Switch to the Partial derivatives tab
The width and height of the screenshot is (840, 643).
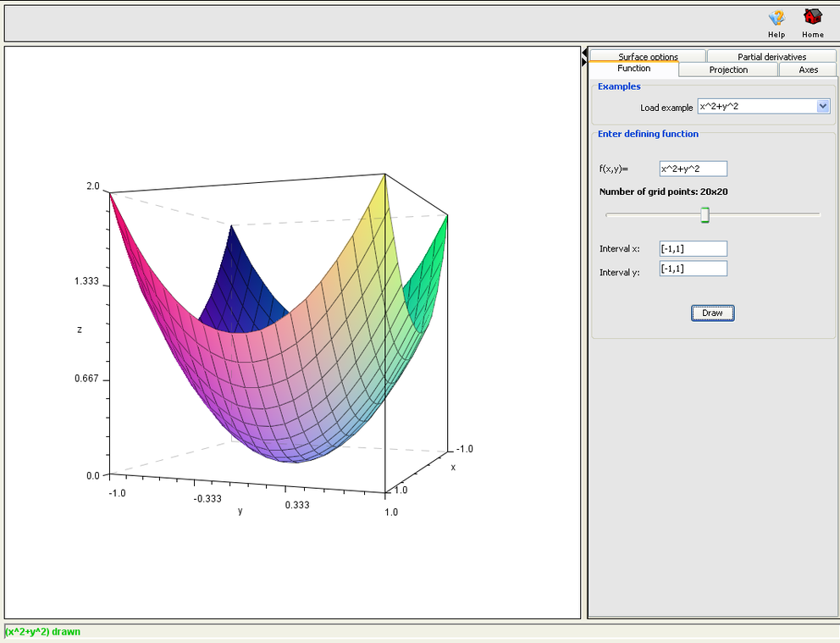771,57
